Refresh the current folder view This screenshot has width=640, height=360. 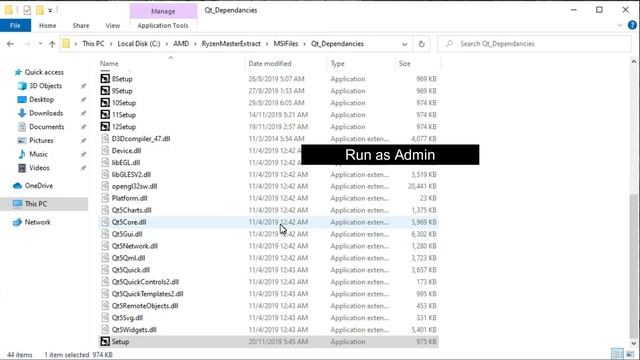tap(422, 44)
